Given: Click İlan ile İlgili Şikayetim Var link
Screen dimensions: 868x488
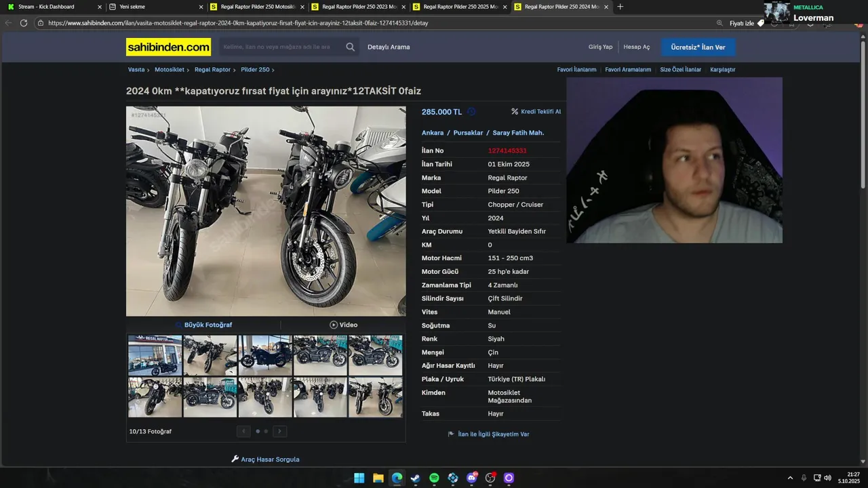Looking at the screenshot, I should pos(493,434).
